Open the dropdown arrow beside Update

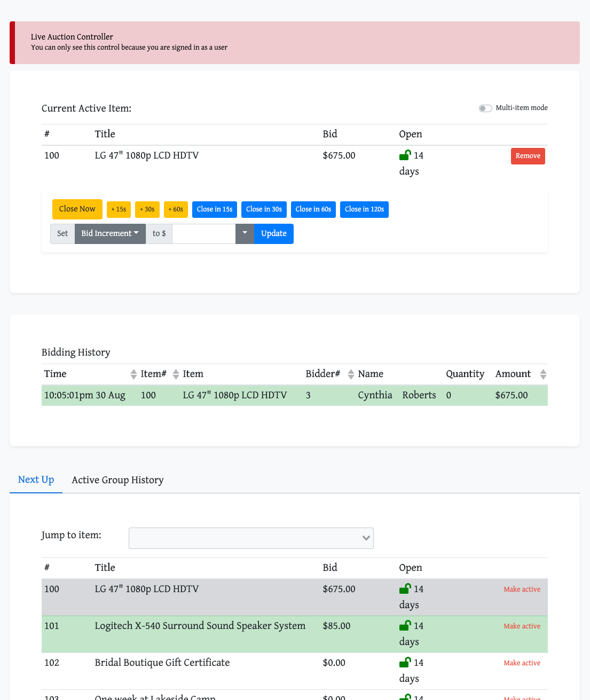pyautogui.click(x=245, y=234)
